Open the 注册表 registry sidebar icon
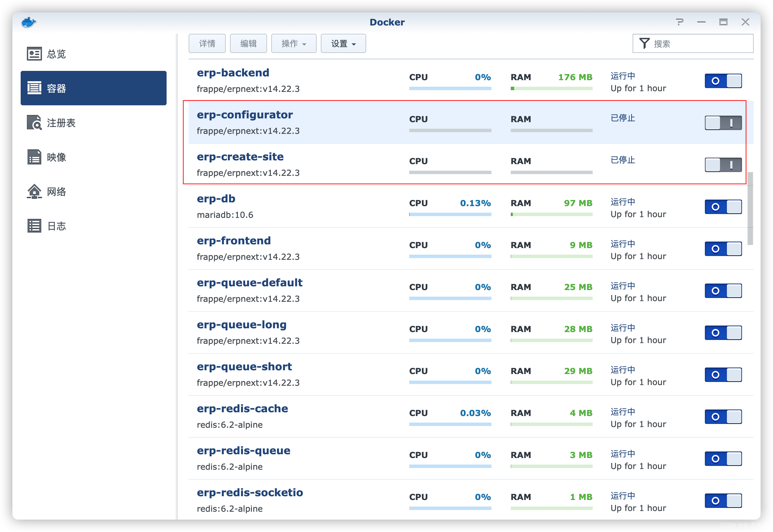 point(34,123)
